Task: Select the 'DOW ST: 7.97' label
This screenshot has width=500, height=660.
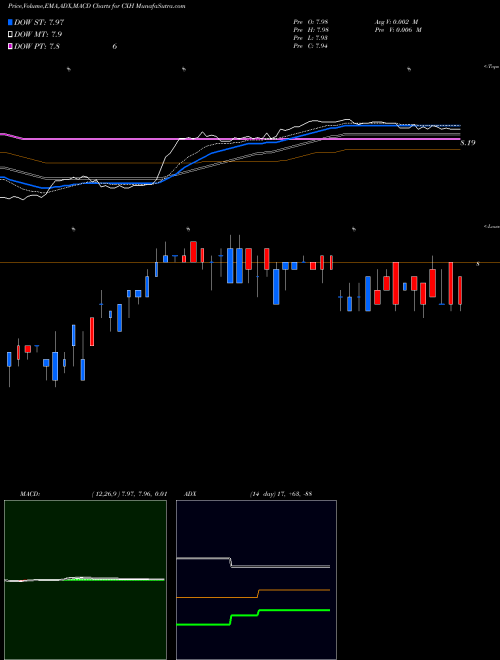Action: pos(39,22)
